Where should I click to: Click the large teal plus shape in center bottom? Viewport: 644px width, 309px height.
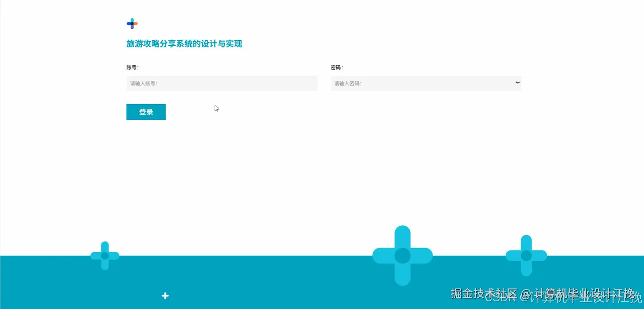coord(402,255)
